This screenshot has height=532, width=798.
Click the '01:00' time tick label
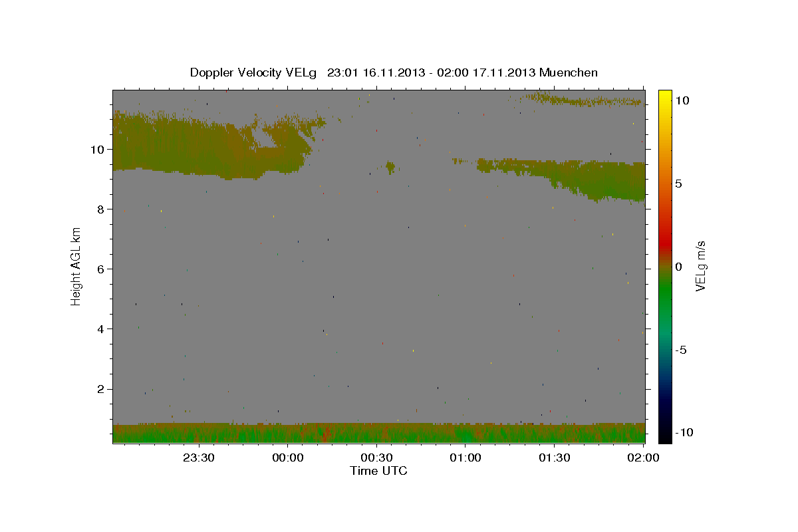pos(465,458)
